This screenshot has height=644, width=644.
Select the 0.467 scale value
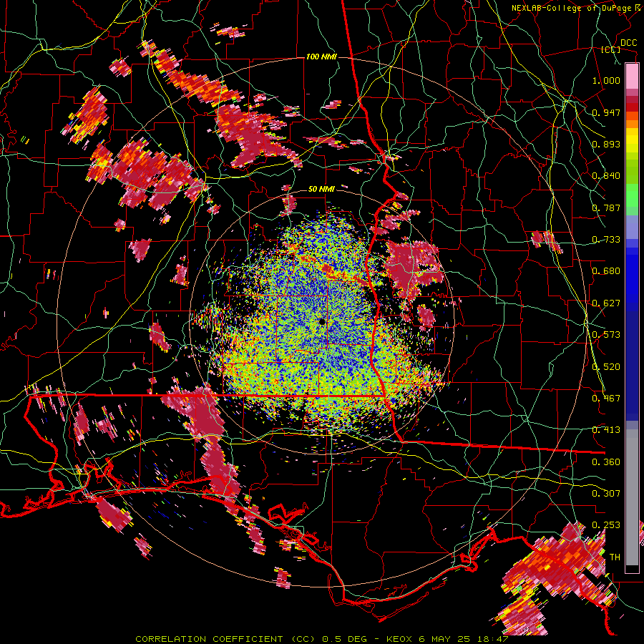point(606,398)
